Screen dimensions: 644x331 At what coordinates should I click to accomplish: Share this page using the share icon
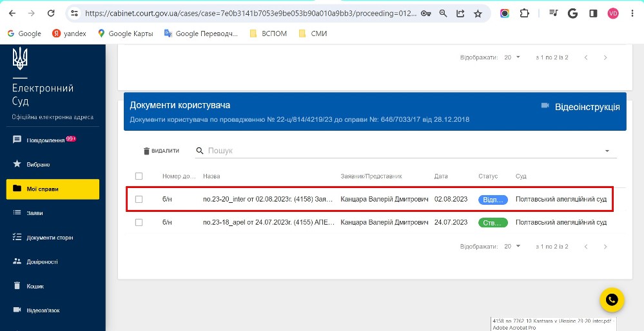coord(460,14)
